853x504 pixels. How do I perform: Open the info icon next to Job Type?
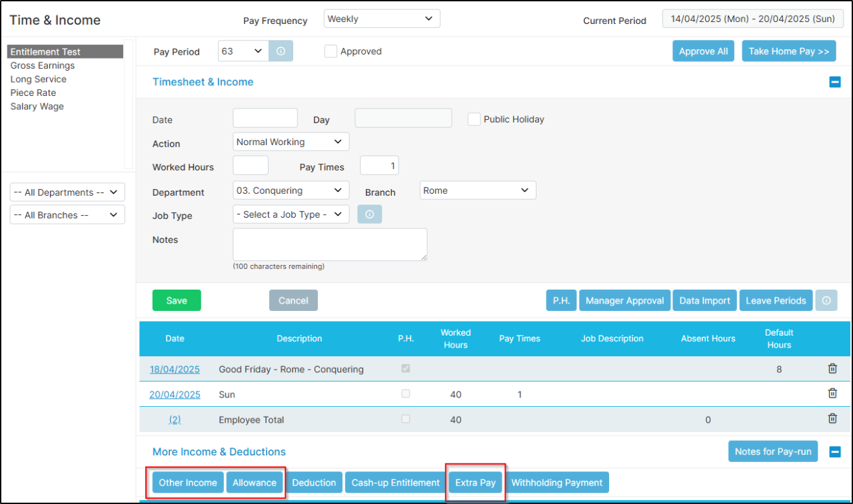(369, 214)
